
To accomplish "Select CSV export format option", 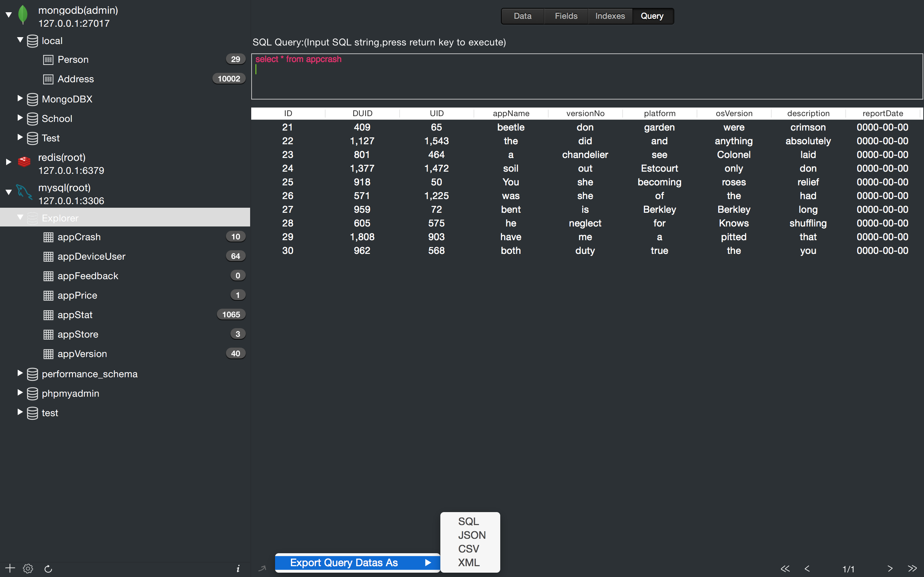I will 468,549.
